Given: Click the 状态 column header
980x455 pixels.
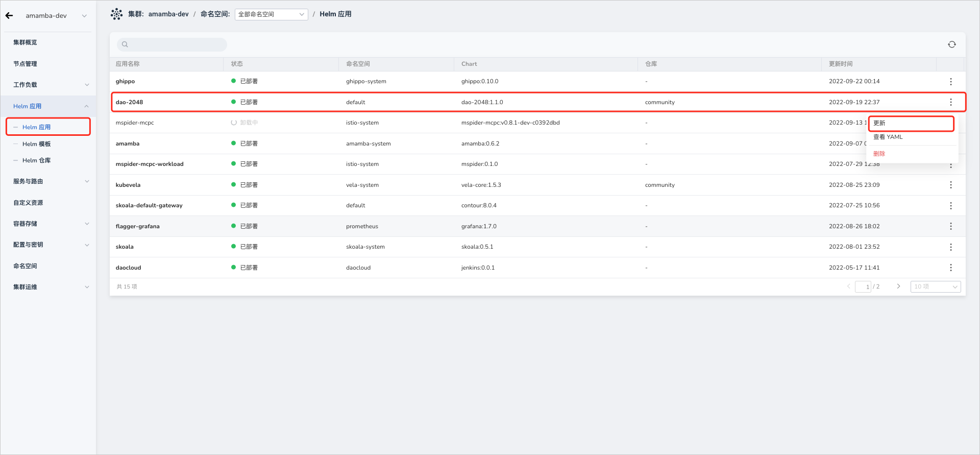Looking at the screenshot, I should (237, 64).
